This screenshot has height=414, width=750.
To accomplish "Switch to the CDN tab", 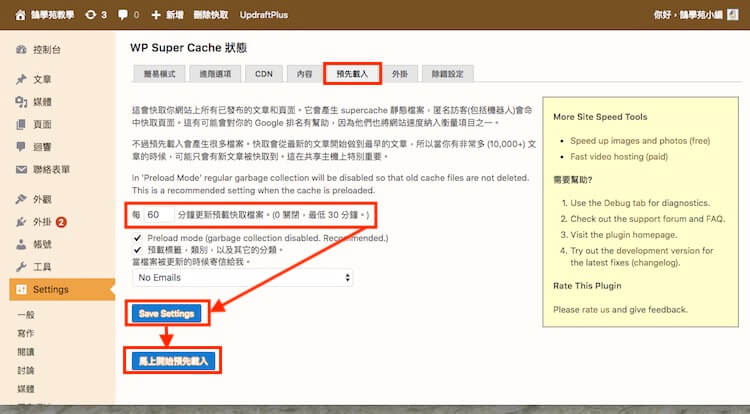I will point(264,73).
